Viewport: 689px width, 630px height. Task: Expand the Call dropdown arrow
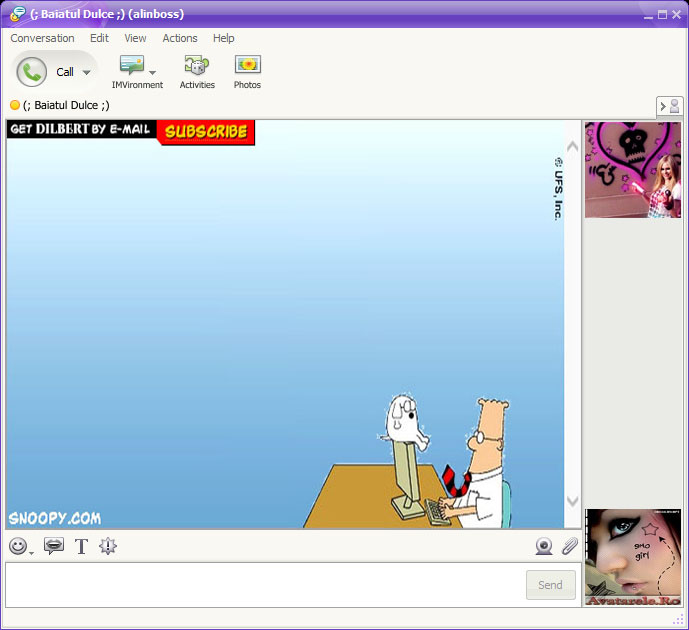[87, 72]
